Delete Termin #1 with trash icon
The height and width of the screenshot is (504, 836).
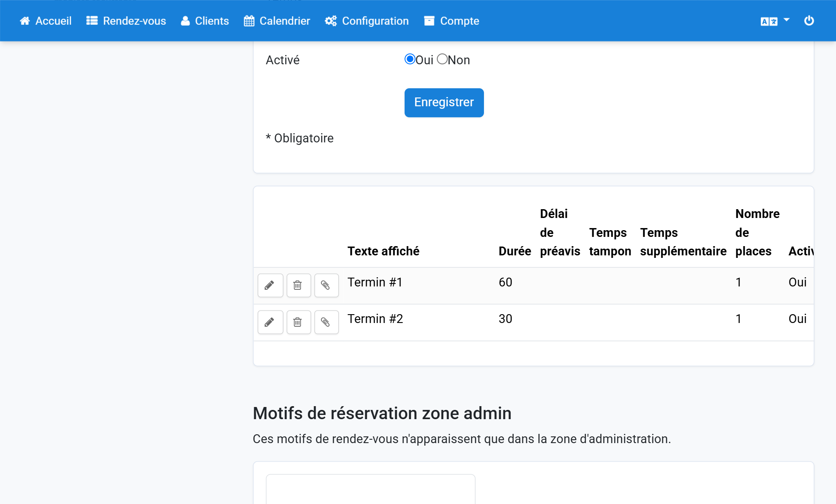pyautogui.click(x=299, y=286)
